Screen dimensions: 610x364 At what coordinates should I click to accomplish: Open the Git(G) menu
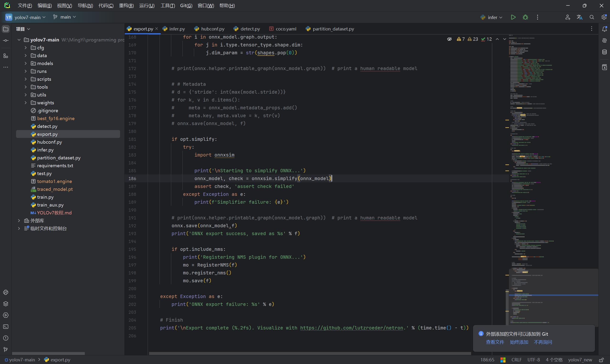click(186, 5)
